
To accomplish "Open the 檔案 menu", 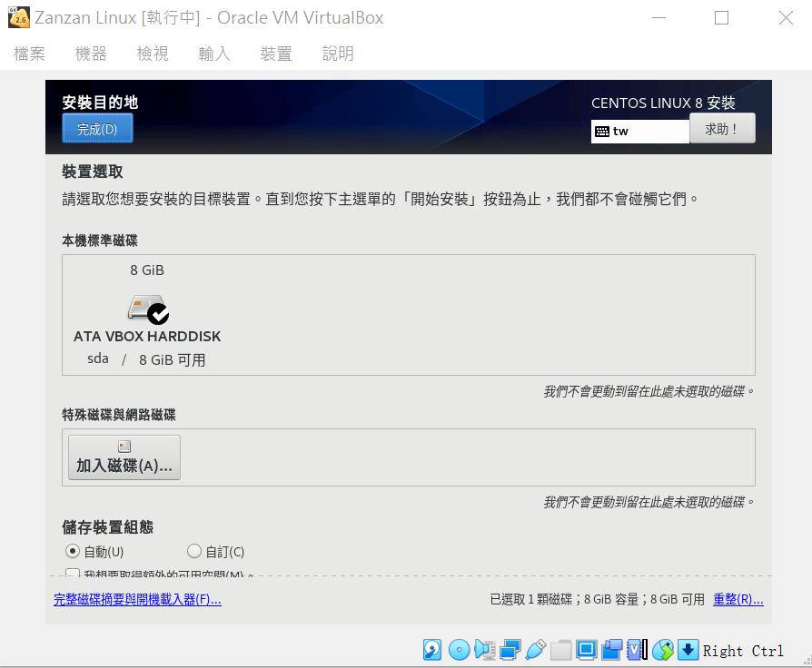I will click(x=29, y=54).
